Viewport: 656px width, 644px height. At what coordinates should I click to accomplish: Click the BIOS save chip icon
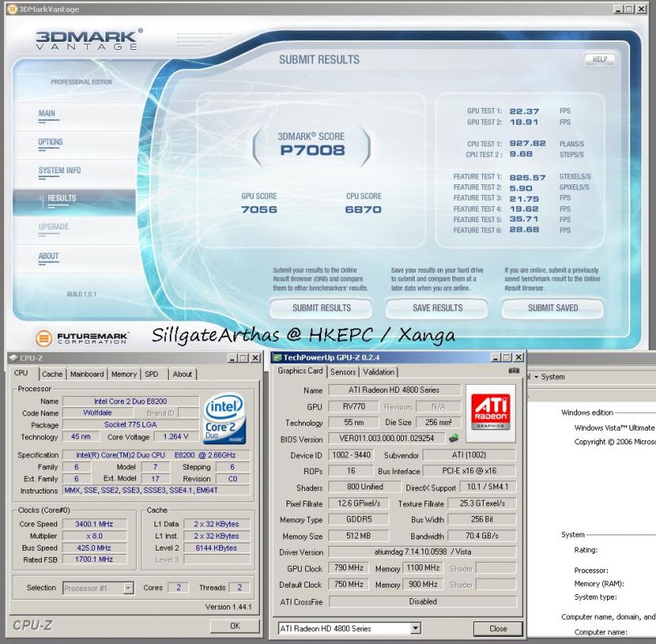(455, 439)
